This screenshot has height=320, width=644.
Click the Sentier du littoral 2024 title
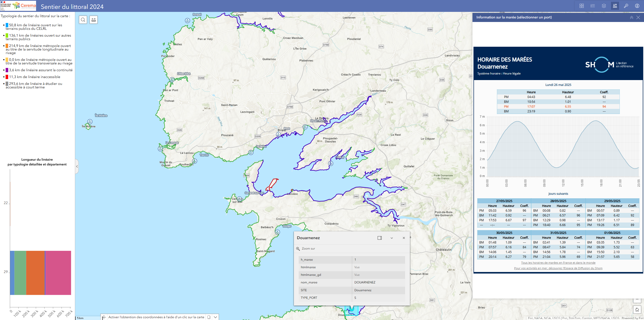72,7
